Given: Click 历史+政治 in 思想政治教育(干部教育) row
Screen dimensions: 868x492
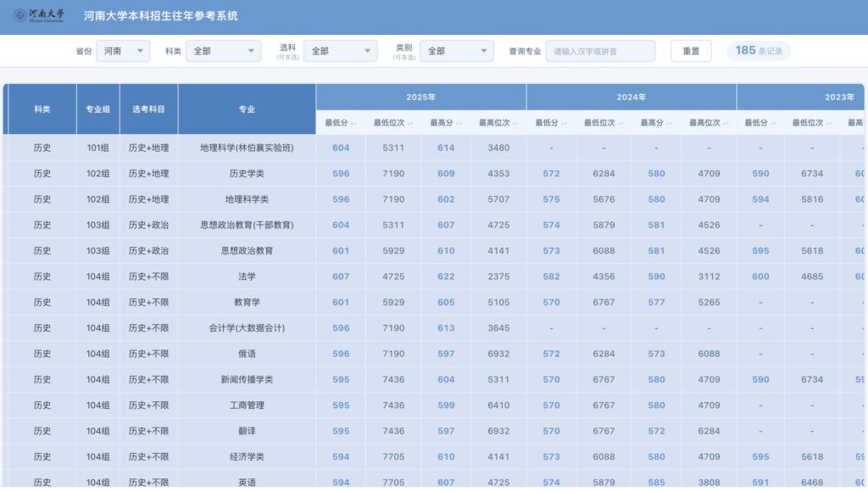Looking at the screenshot, I should (148, 225).
